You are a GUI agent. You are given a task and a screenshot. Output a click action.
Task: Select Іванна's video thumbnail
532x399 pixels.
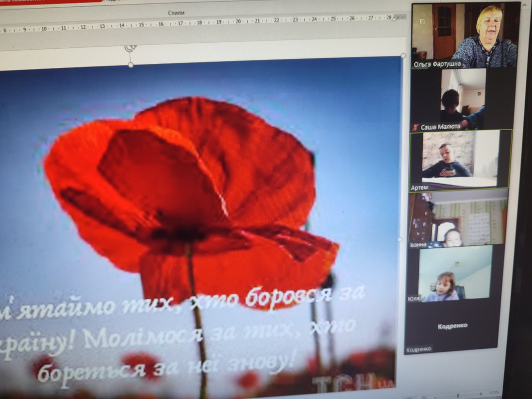[457, 219]
